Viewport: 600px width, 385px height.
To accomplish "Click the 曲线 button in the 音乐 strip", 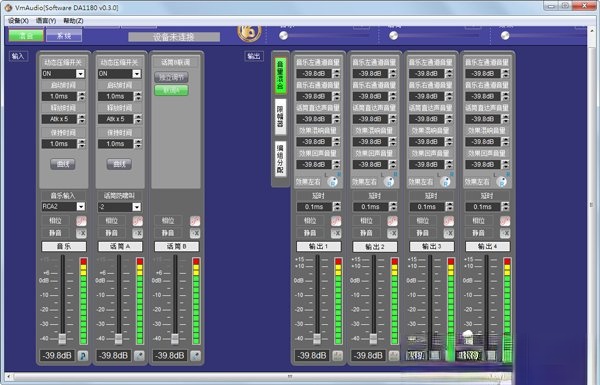I will click(63, 164).
